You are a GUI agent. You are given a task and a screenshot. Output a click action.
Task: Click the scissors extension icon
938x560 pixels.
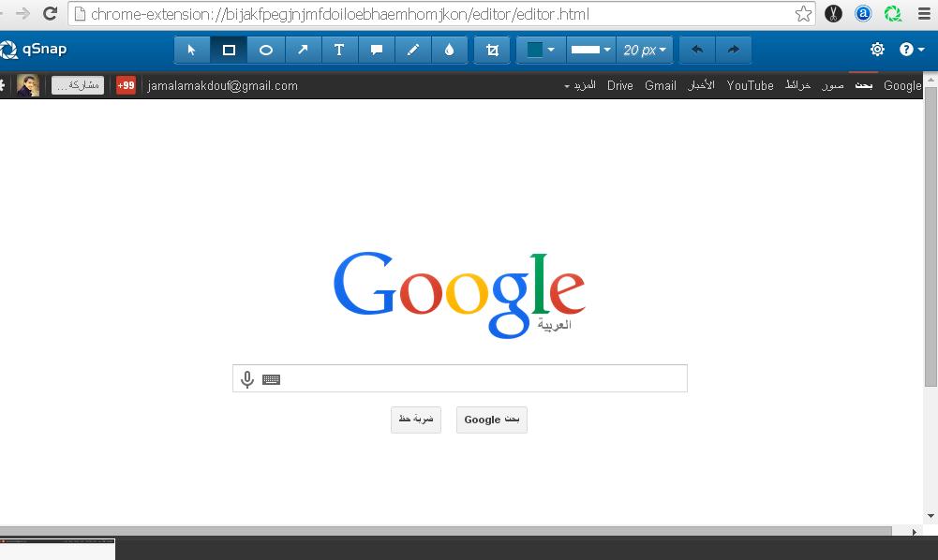coord(833,14)
